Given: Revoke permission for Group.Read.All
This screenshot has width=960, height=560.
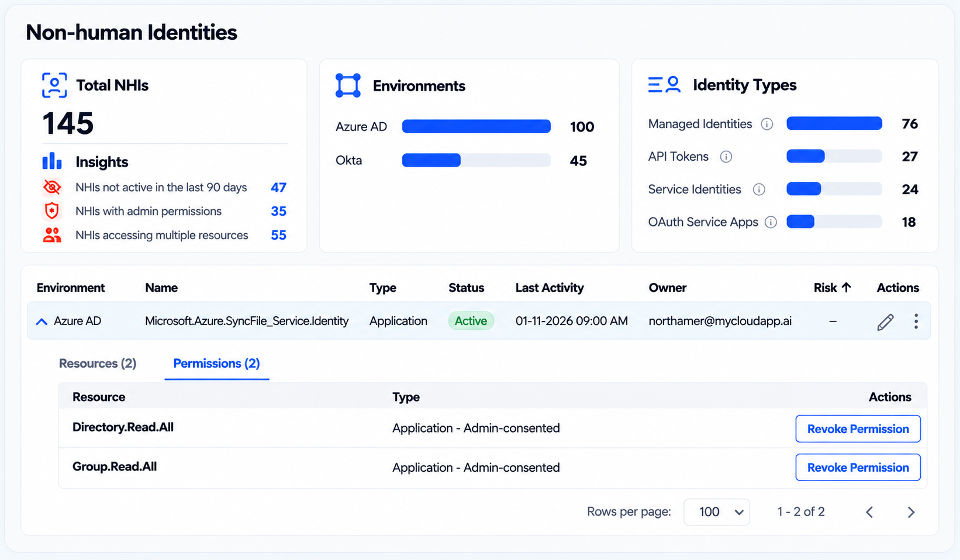Looking at the screenshot, I should point(858,468).
